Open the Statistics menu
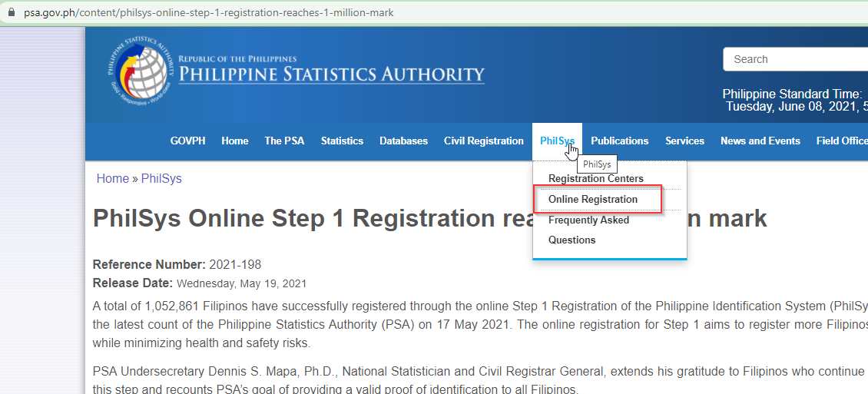Viewport: 868px width, 394px height. (342, 141)
